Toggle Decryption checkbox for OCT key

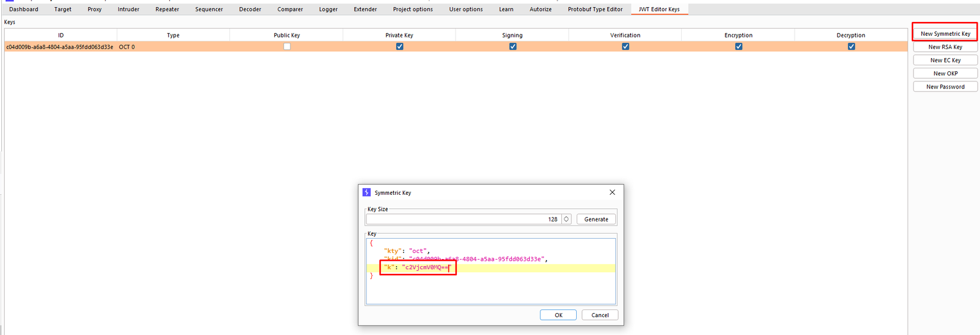point(851,46)
